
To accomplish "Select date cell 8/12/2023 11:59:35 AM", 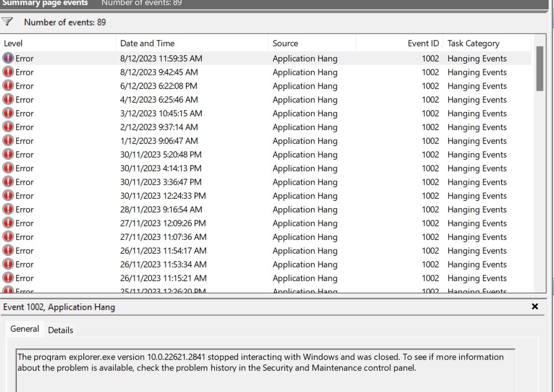I will tap(161, 58).
